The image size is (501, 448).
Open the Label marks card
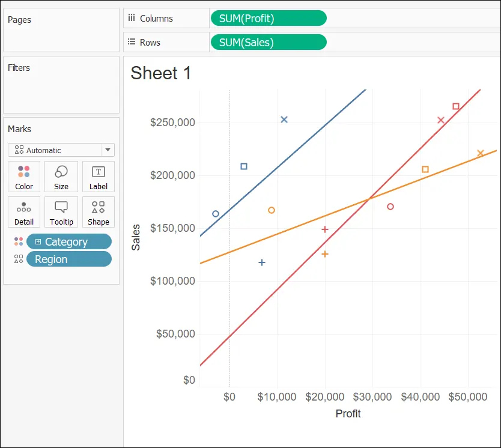tap(99, 177)
